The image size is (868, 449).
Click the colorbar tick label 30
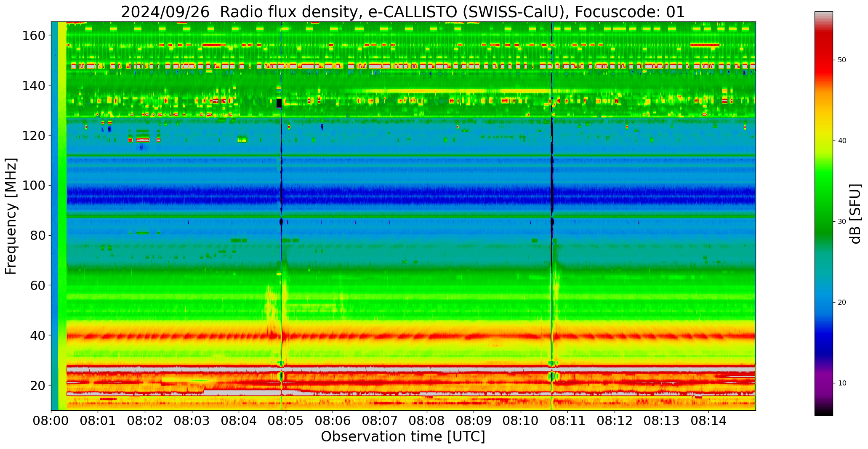coord(842,222)
